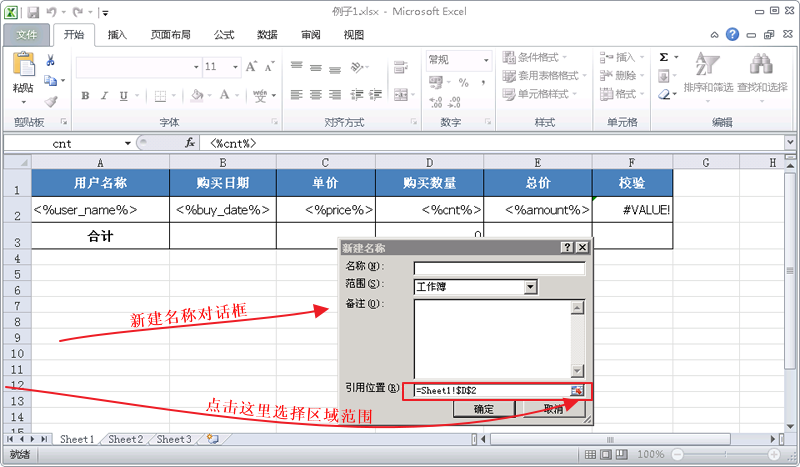
Task: Click the AutoSum sigma icon
Action: point(664,57)
